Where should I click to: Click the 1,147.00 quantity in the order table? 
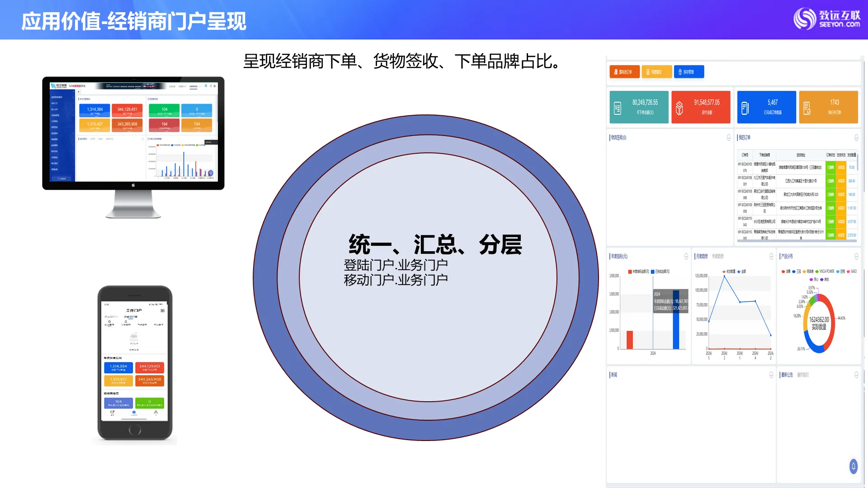click(852, 208)
